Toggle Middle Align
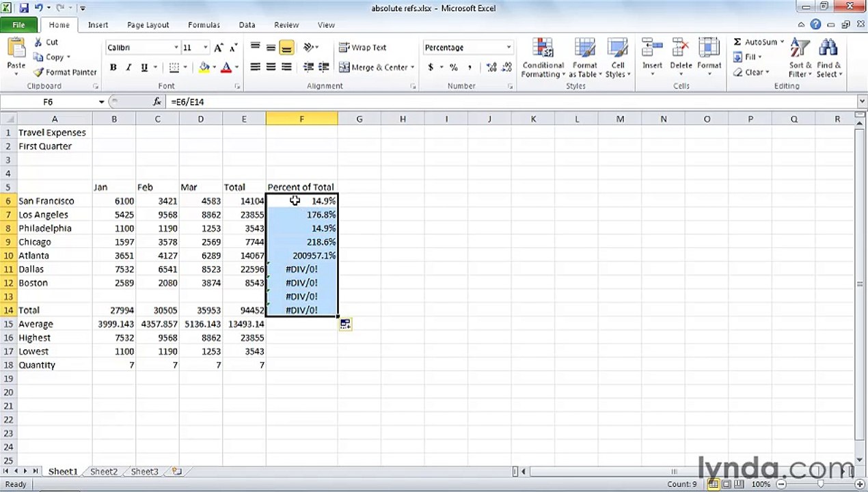Image resolution: width=868 pixels, height=492 pixels. (x=271, y=48)
